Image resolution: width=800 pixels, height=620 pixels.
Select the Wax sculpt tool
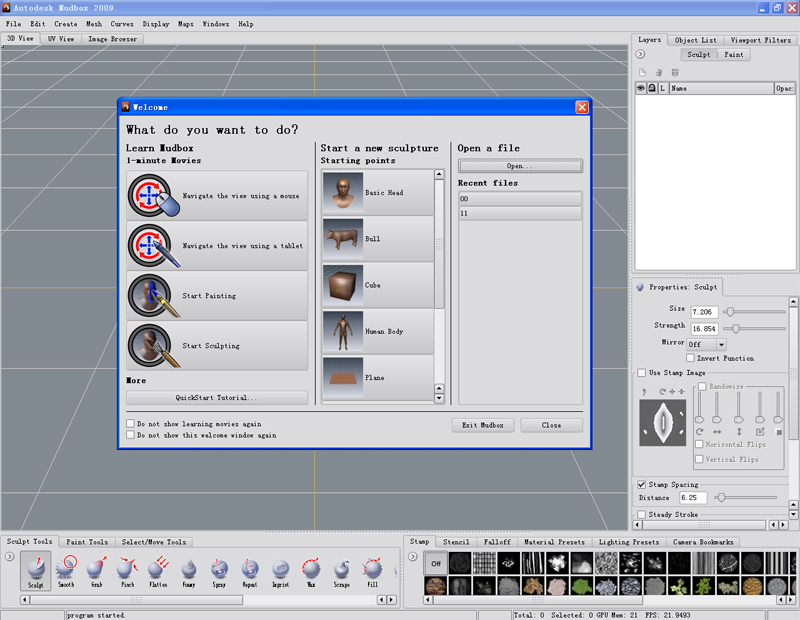(x=311, y=571)
